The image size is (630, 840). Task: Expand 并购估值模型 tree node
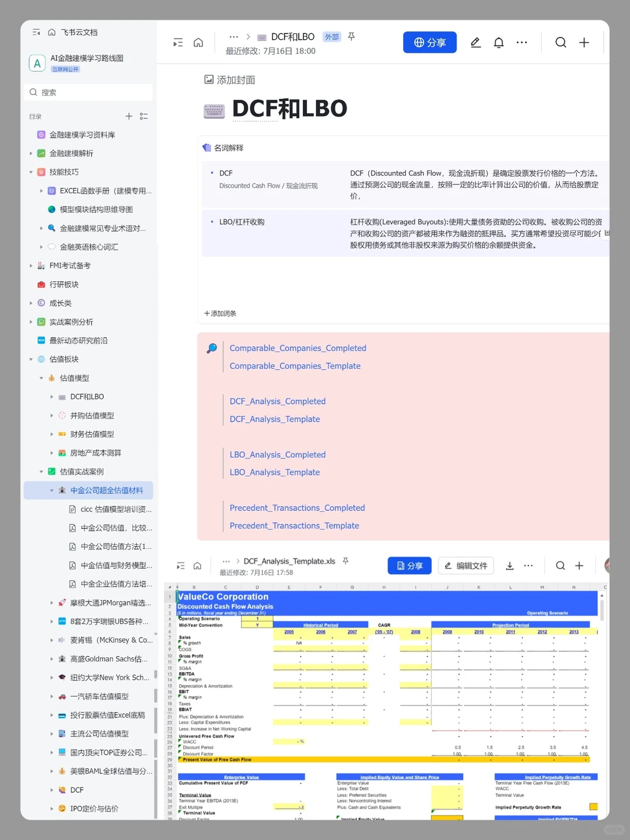52,415
